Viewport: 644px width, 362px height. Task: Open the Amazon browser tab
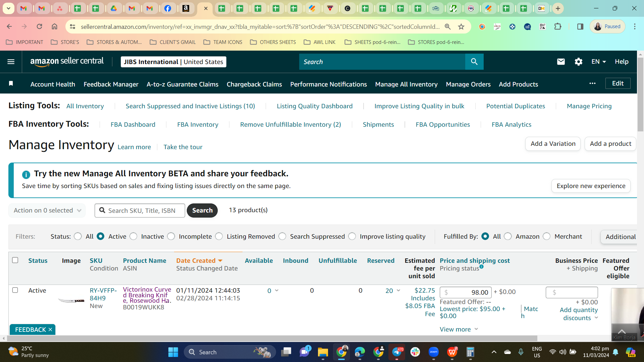pos(186,8)
